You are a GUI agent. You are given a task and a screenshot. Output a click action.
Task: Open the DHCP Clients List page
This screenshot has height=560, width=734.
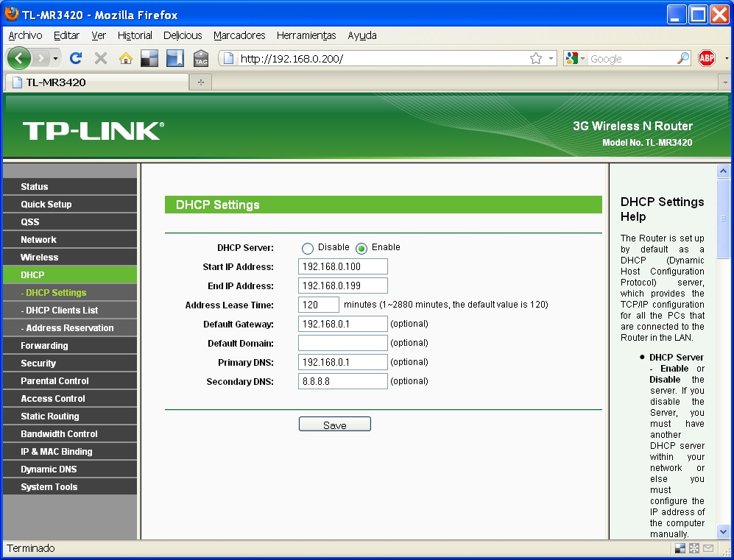(x=70, y=311)
